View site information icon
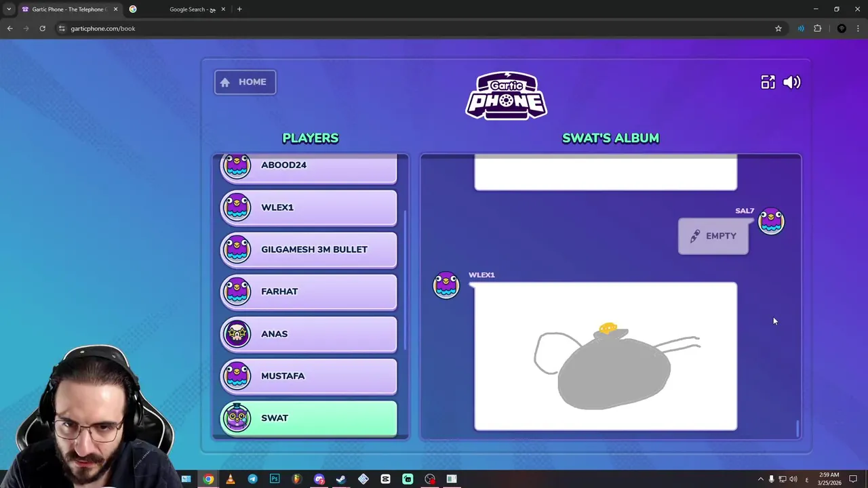 click(62, 28)
